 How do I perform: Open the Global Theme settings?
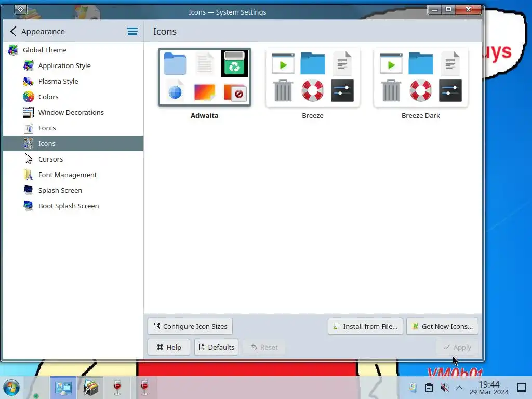73,50
